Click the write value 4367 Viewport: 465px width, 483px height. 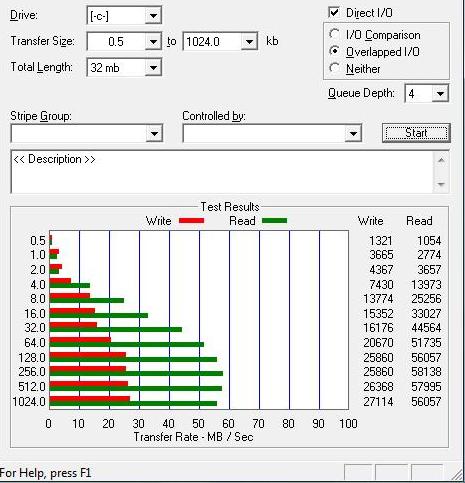click(381, 270)
